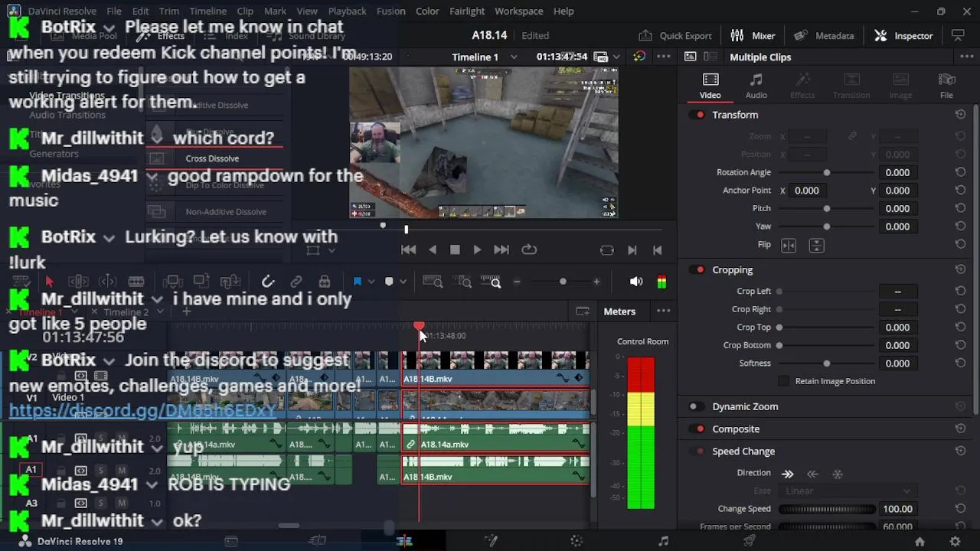
Task: Flip the clip vertically
Action: pos(817,245)
